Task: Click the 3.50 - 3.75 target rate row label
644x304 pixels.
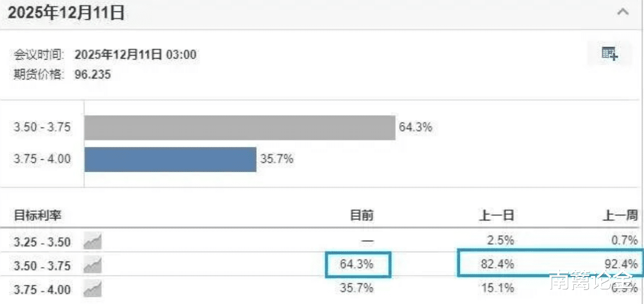Action: pyautogui.click(x=42, y=266)
